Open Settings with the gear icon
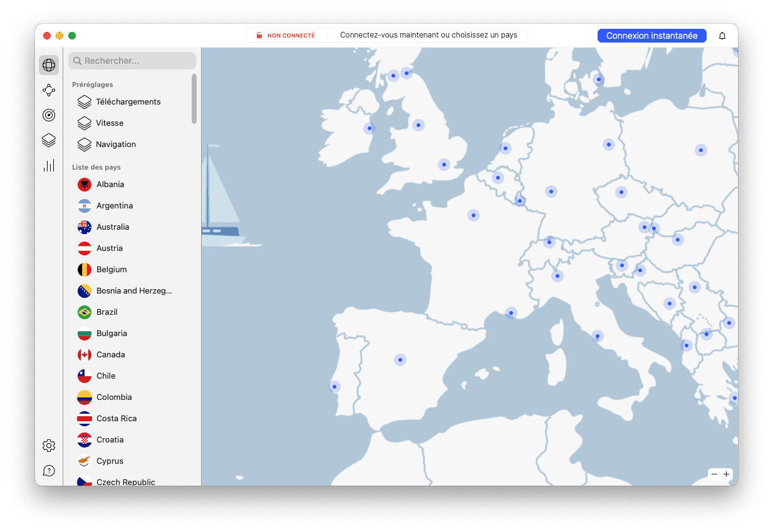Screen dimensions: 773x532 pyautogui.click(x=49, y=445)
